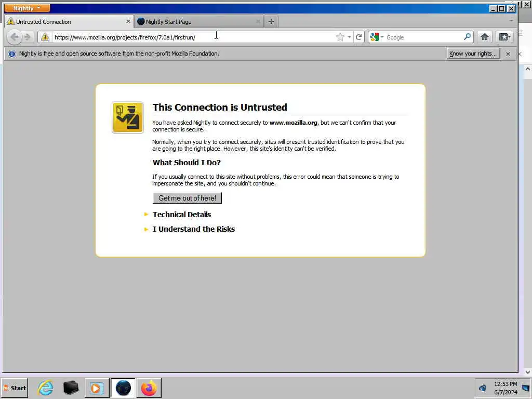The width and height of the screenshot is (532, 399).
Task: Click the scroll up arrow of outer window
Action: (528, 69)
